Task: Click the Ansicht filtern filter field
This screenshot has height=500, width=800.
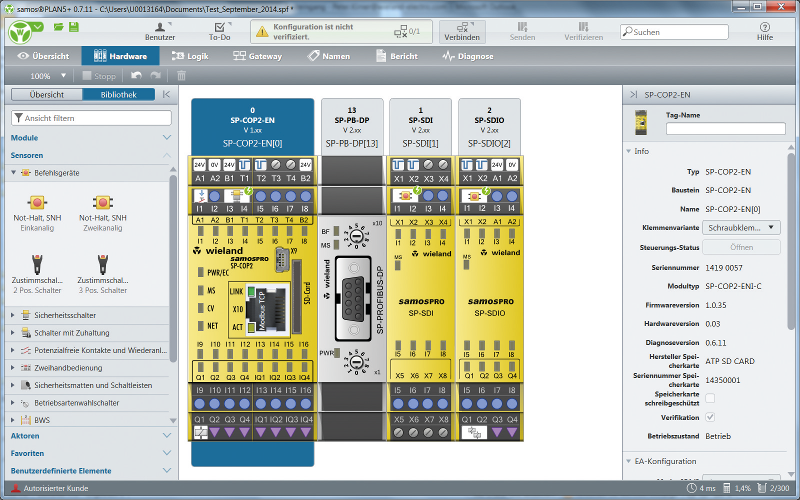Action: (x=91, y=118)
